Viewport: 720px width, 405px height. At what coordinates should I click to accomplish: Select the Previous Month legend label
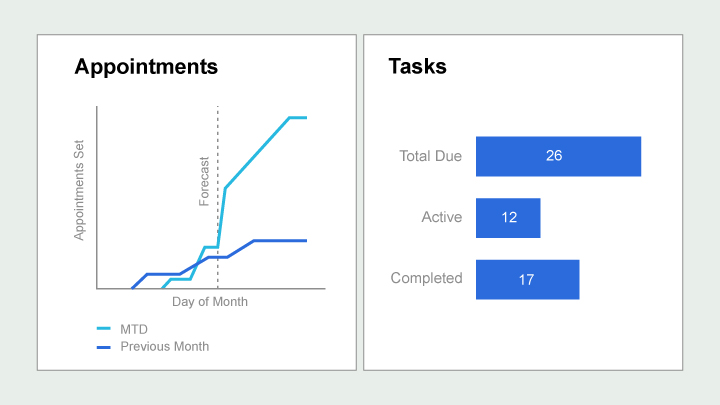[x=164, y=347]
